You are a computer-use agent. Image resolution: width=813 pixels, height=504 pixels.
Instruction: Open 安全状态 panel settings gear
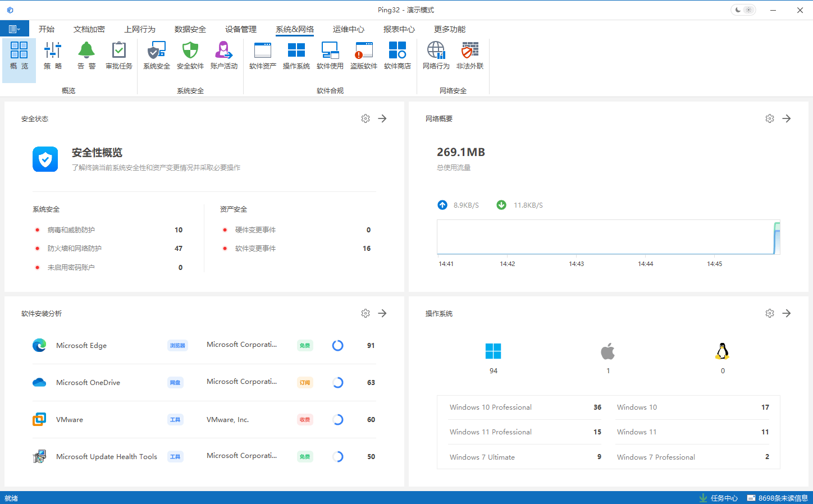(x=366, y=118)
